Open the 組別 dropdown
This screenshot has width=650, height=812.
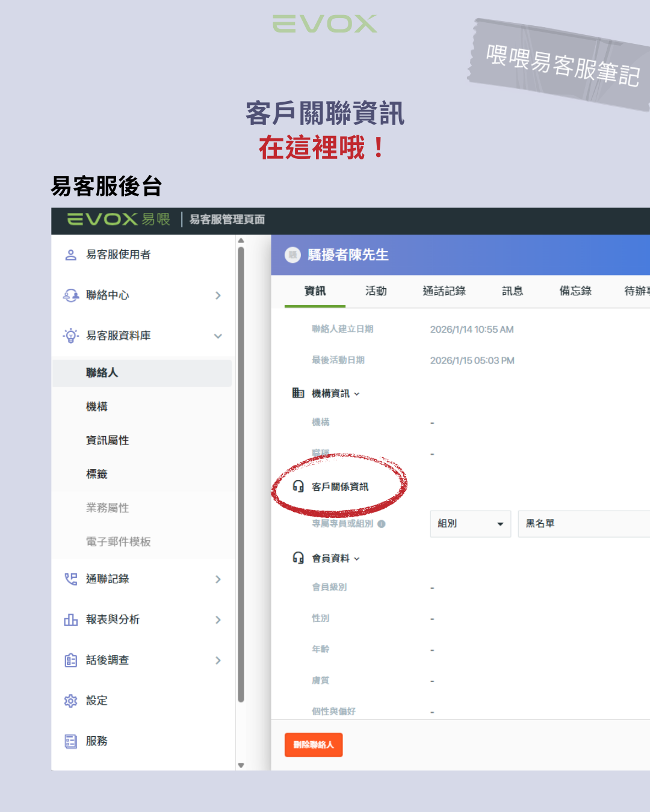pyautogui.click(x=471, y=524)
